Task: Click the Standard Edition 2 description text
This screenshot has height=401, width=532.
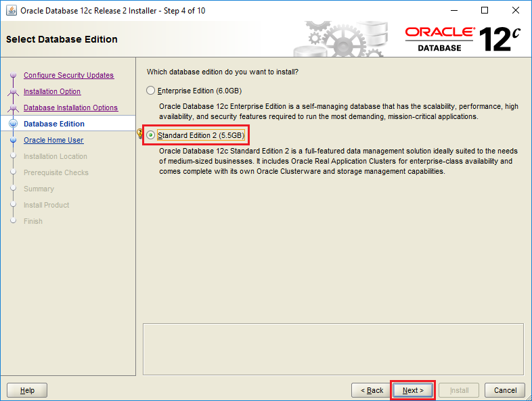Action: [338, 161]
